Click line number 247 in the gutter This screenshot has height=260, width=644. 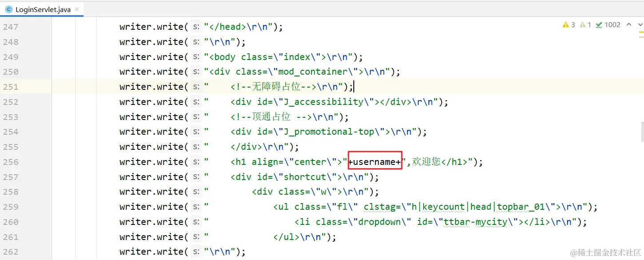tap(11, 27)
